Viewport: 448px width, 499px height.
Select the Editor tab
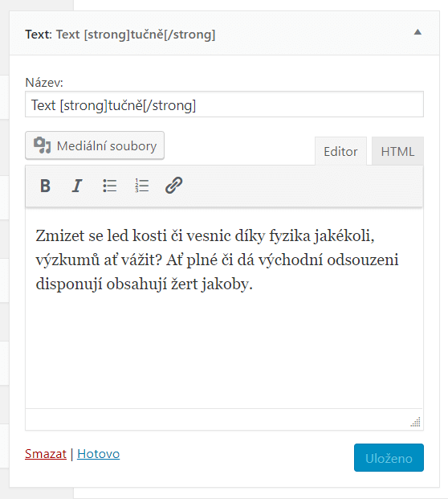[x=340, y=151]
